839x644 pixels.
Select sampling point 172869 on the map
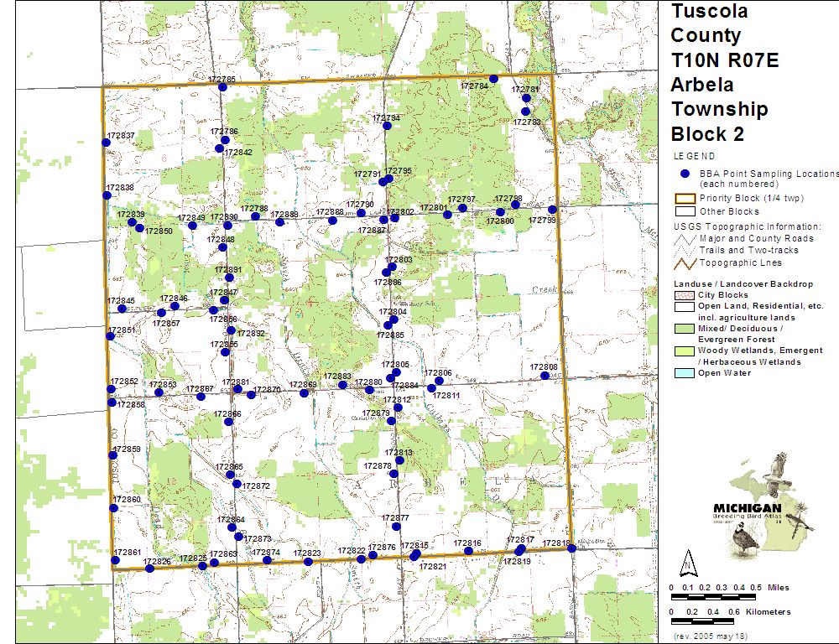pos(305,393)
